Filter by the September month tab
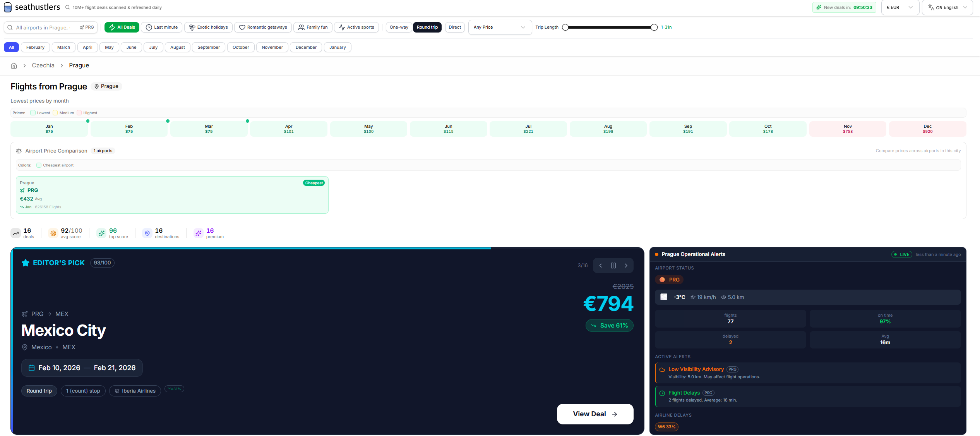The image size is (980, 436). point(208,48)
